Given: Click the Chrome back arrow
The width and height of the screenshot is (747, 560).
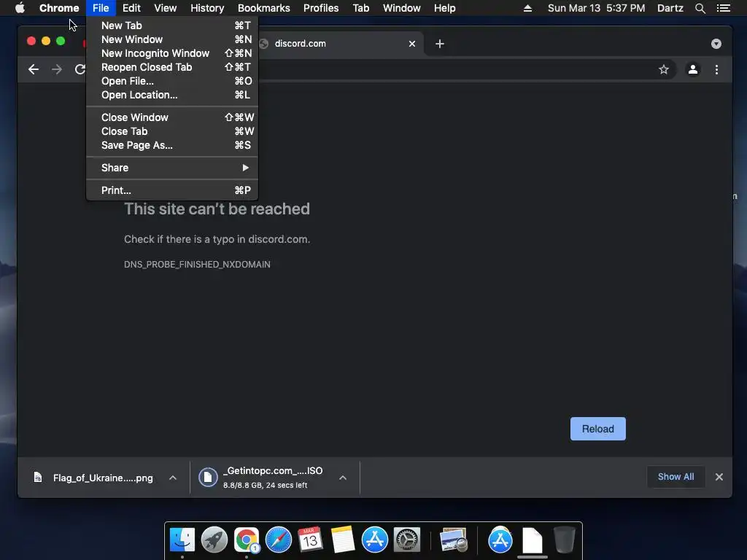Looking at the screenshot, I should point(34,69).
